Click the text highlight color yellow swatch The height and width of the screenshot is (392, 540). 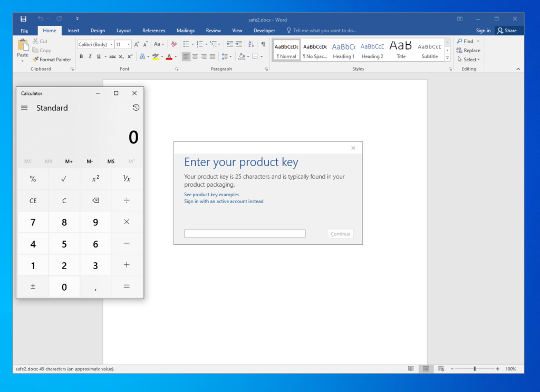coord(156,56)
